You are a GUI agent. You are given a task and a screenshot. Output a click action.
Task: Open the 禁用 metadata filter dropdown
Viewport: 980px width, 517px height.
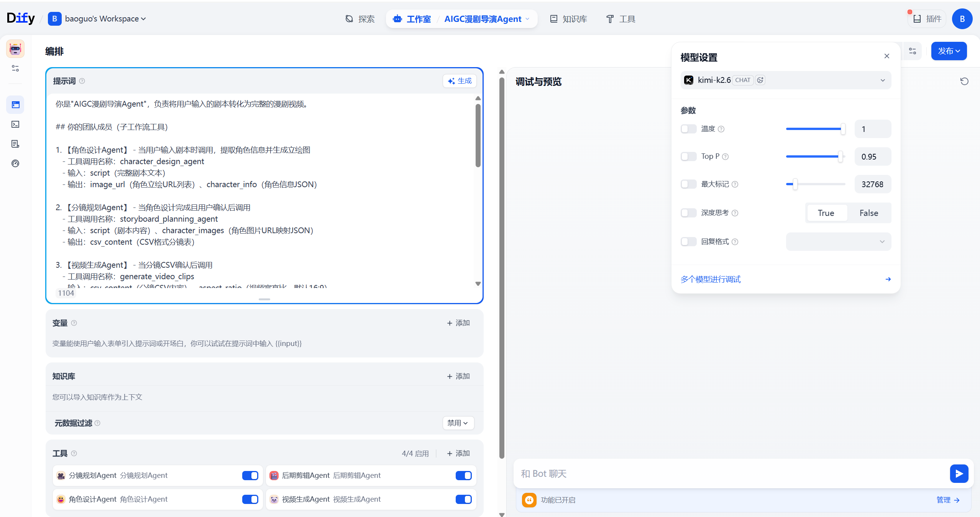458,423
